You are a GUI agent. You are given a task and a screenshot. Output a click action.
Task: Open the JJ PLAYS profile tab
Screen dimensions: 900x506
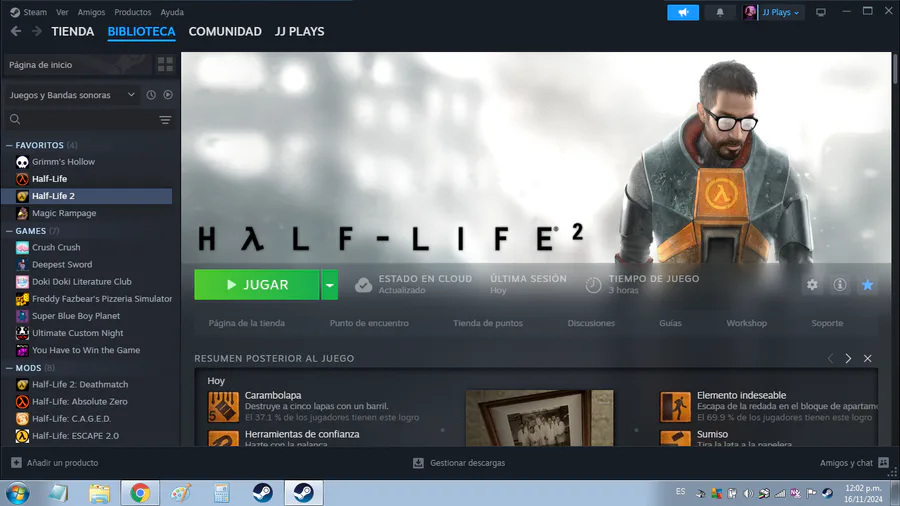[x=299, y=32]
